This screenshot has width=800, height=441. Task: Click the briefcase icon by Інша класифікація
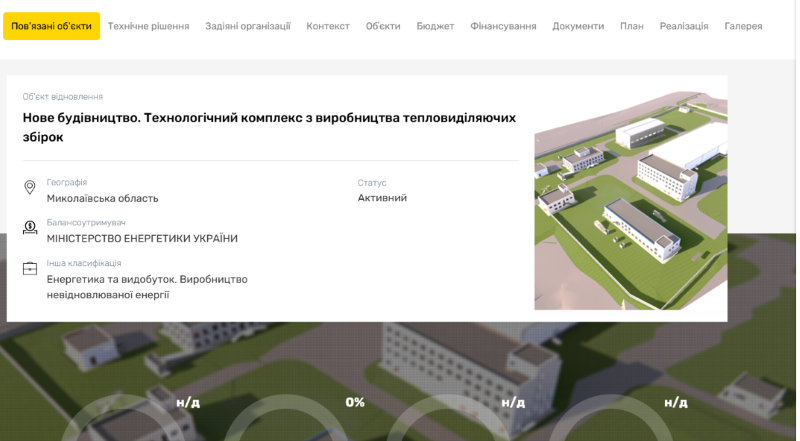click(30, 268)
